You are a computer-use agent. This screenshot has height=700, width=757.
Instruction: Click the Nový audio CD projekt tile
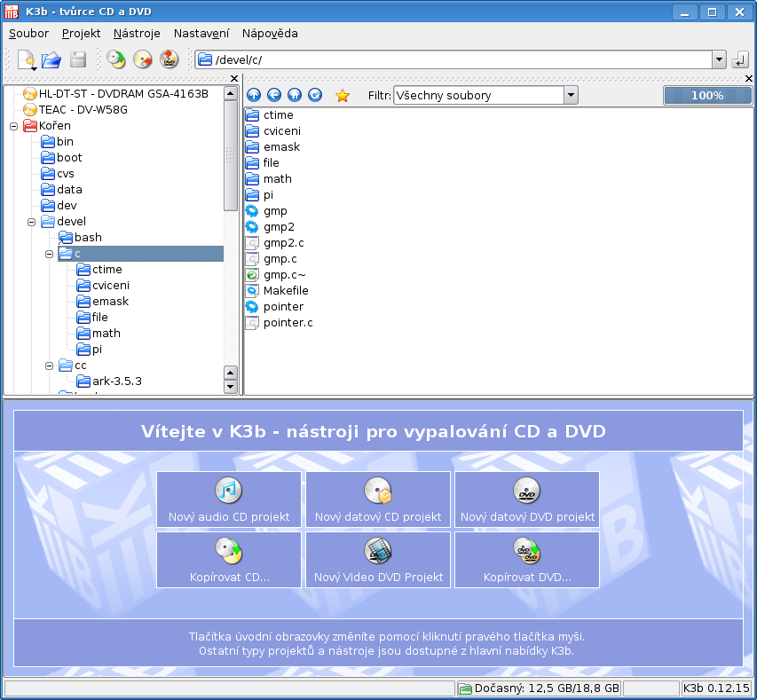[229, 499]
